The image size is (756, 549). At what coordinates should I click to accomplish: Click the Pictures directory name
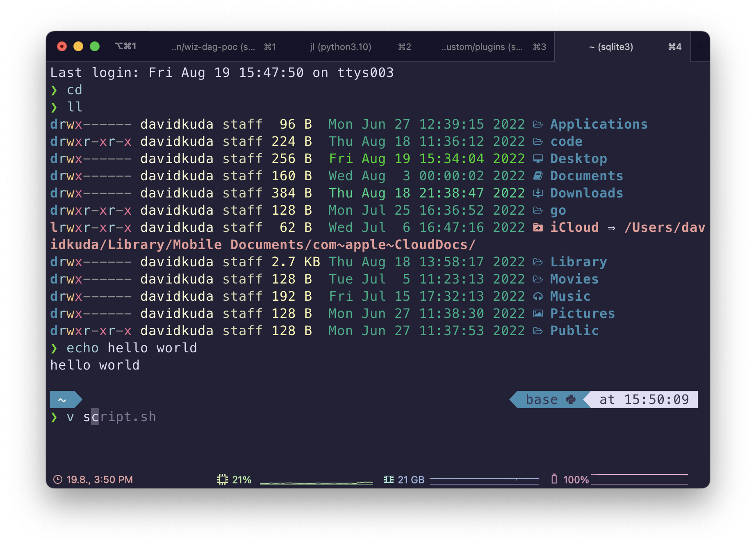583,313
